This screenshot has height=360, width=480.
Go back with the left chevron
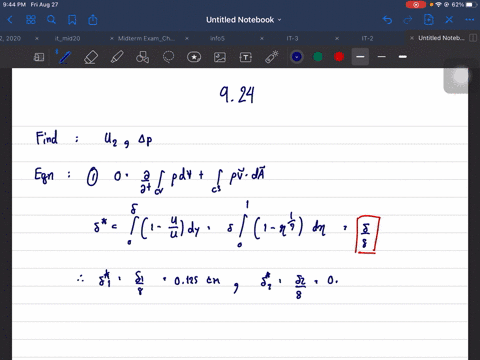pyautogui.click(x=10, y=20)
